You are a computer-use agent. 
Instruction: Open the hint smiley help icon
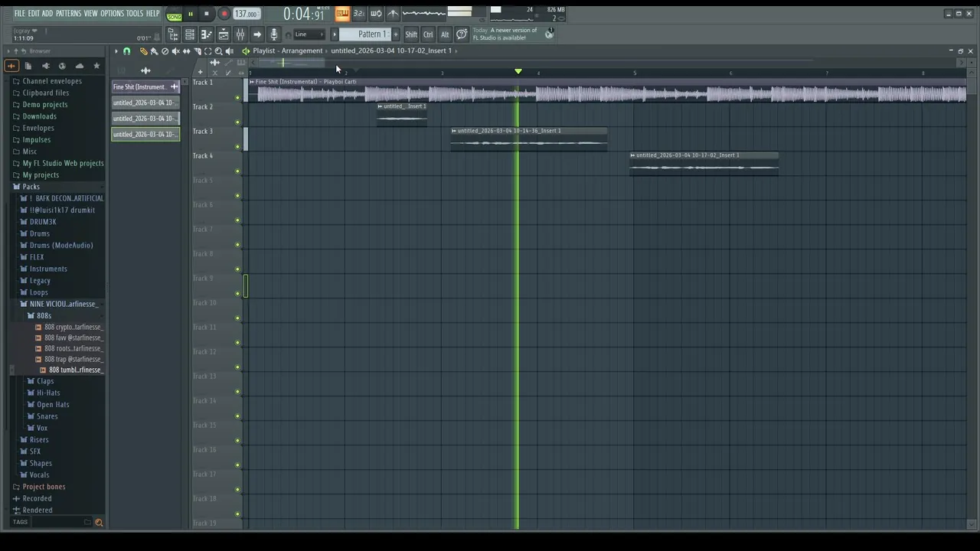coord(462,34)
